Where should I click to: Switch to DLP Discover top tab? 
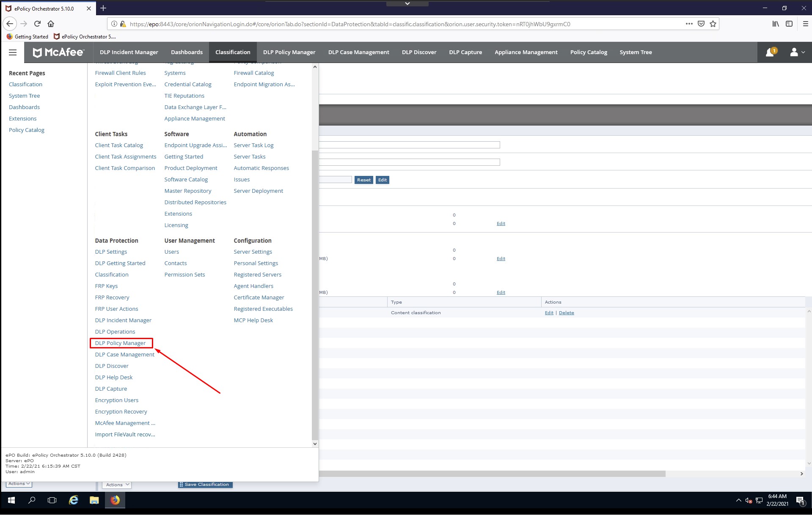click(419, 52)
